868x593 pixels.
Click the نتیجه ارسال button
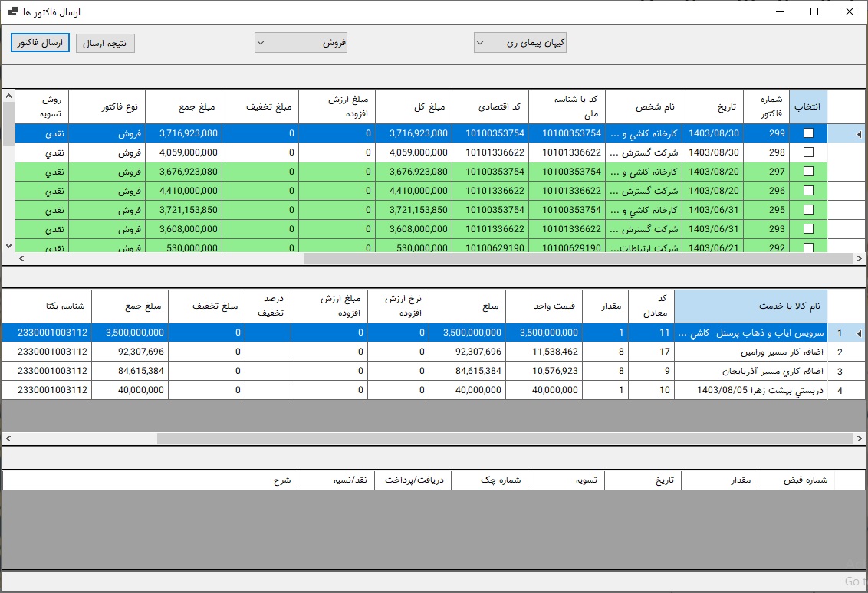[x=105, y=44]
